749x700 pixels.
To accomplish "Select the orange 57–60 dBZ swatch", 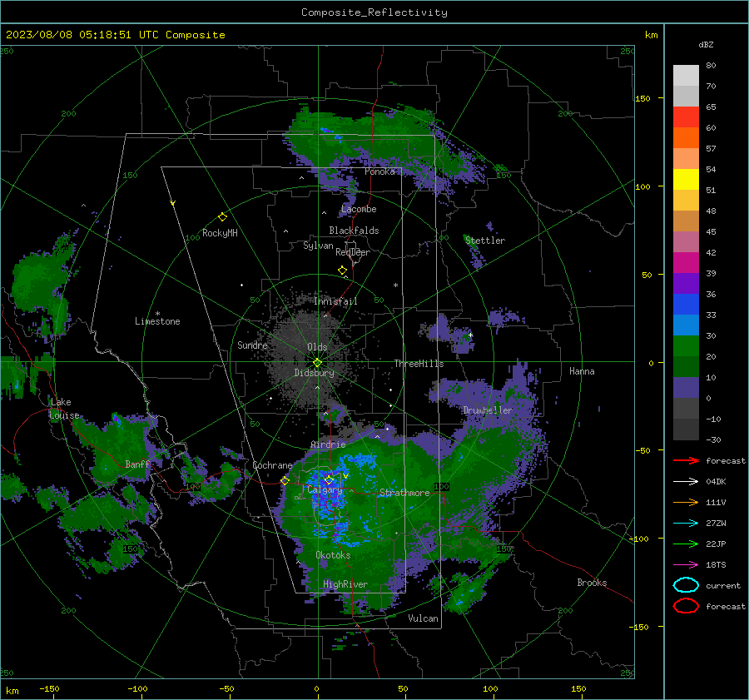I will [686, 138].
